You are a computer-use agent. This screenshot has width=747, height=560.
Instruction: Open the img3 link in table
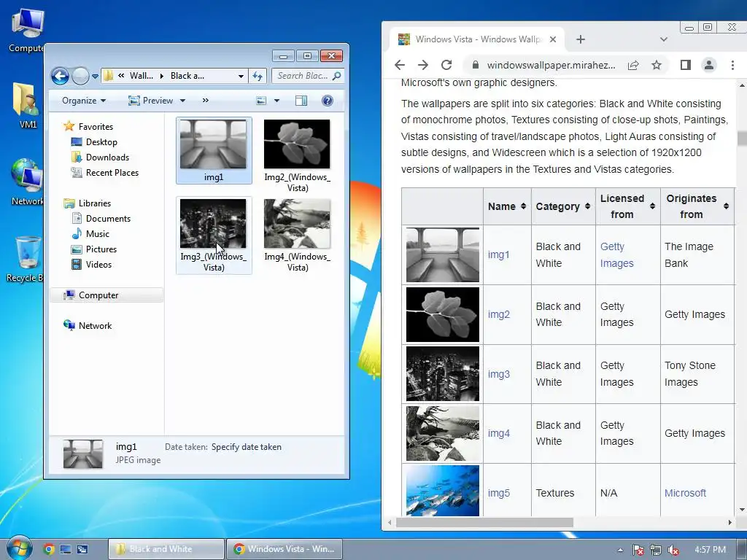pos(498,374)
